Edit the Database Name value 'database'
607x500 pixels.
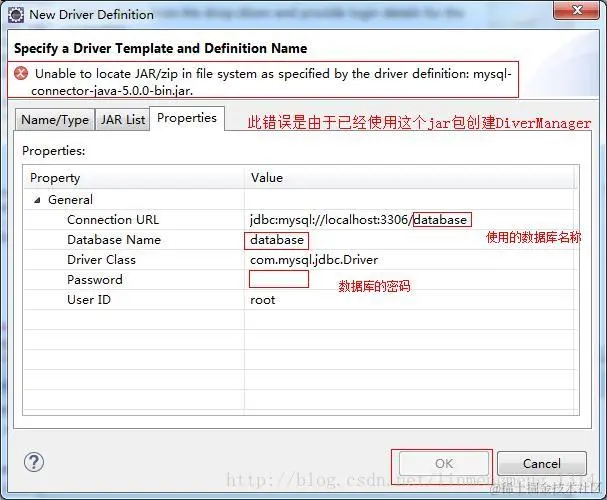point(277,240)
